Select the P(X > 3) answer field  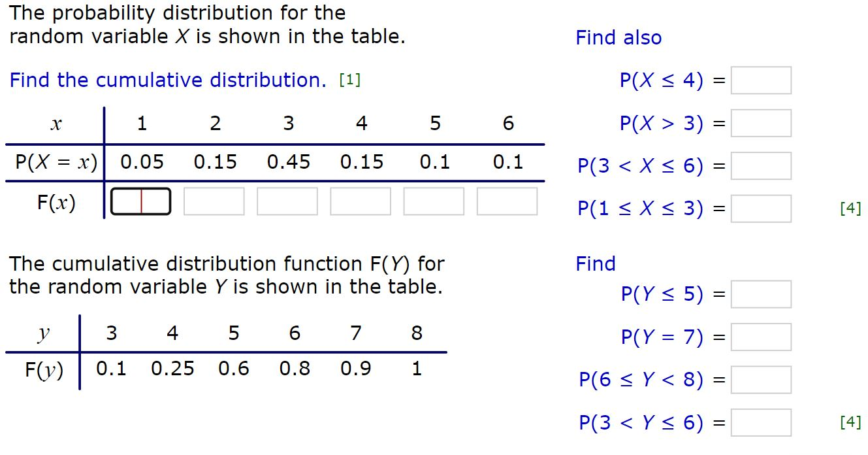761,122
